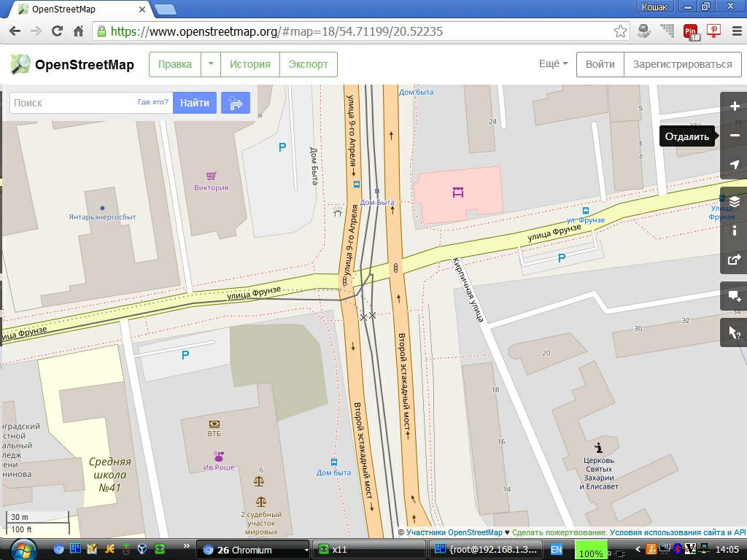Open the История history tab
The width and height of the screenshot is (747, 560).
(x=249, y=64)
